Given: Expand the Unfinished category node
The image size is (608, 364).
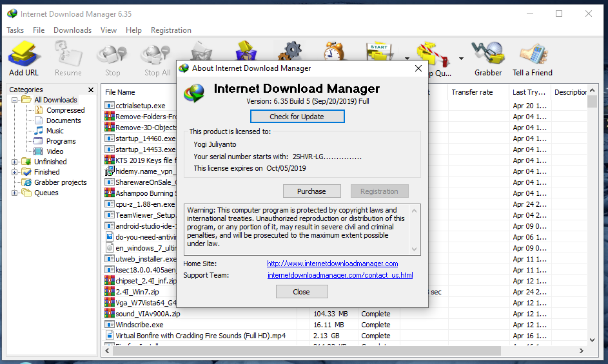Looking at the screenshot, I should point(14,162).
